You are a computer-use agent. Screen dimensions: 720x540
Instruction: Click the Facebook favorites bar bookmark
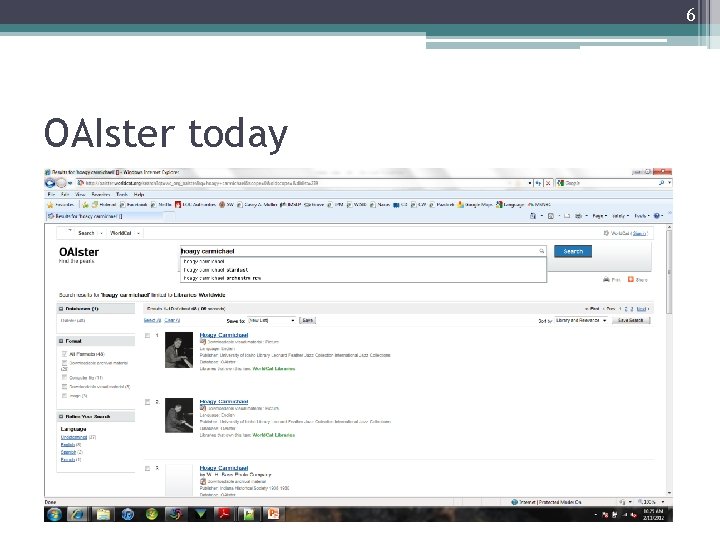tap(134, 205)
